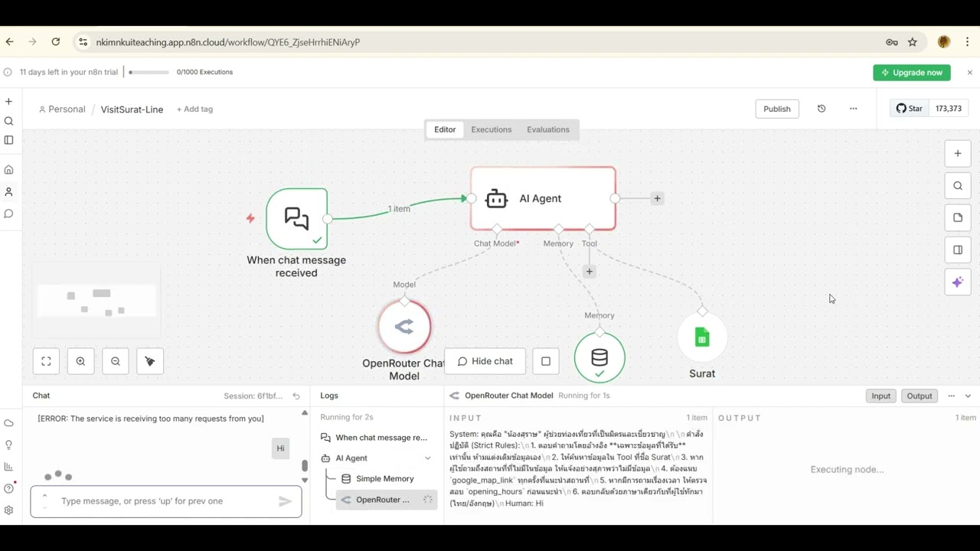This screenshot has height=551, width=980.
Task: Dismiss the trial banner
Action: (x=969, y=73)
